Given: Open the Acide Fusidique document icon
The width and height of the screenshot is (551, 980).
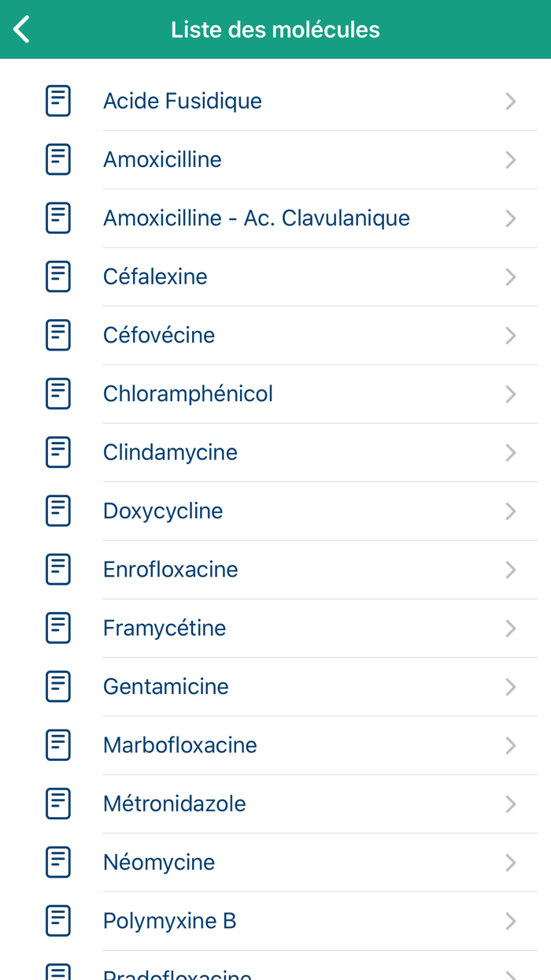Looking at the screenshot, I should 58,101.
